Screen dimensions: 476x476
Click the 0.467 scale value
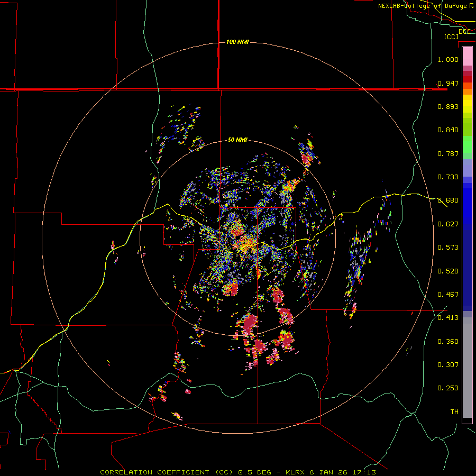[448, 295]
